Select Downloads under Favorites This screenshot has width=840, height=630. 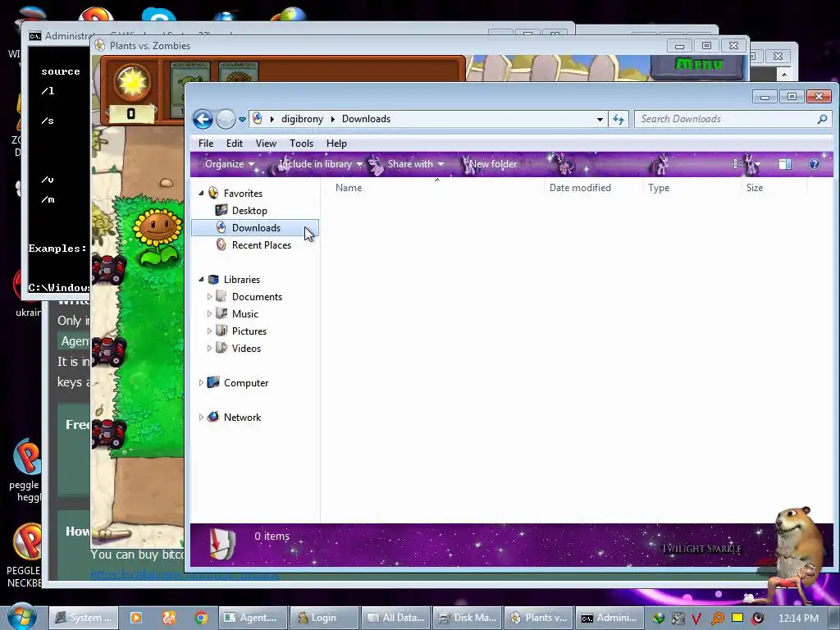point(256,228)
